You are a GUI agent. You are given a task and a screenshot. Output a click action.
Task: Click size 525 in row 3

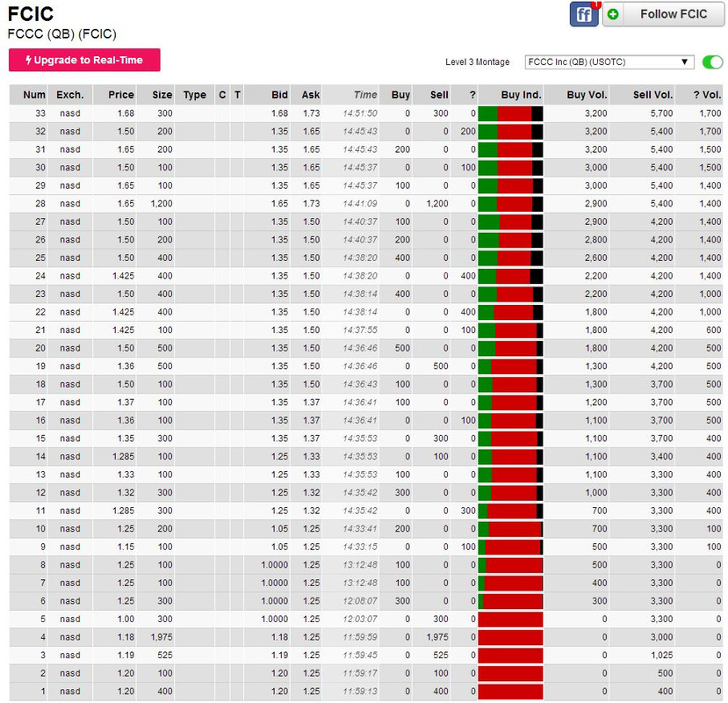point(165,656)
